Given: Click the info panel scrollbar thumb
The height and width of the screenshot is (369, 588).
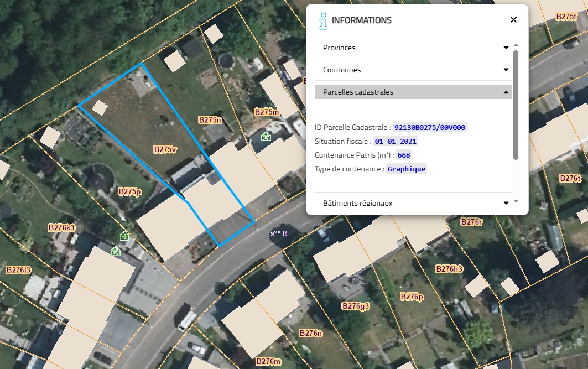Looking at the screenshot, I should pyautogui.click(x=516, y=105).
